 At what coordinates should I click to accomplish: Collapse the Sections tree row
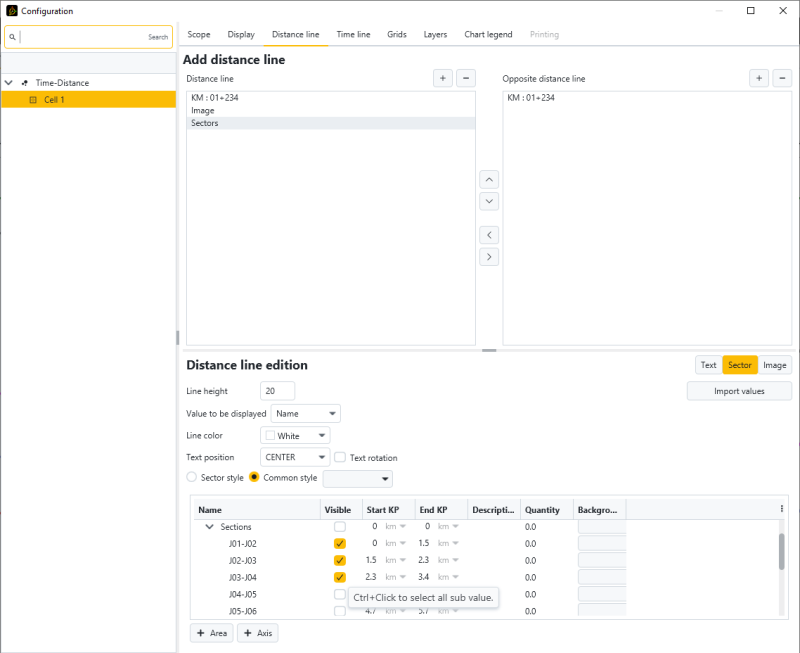coord(210,527)
